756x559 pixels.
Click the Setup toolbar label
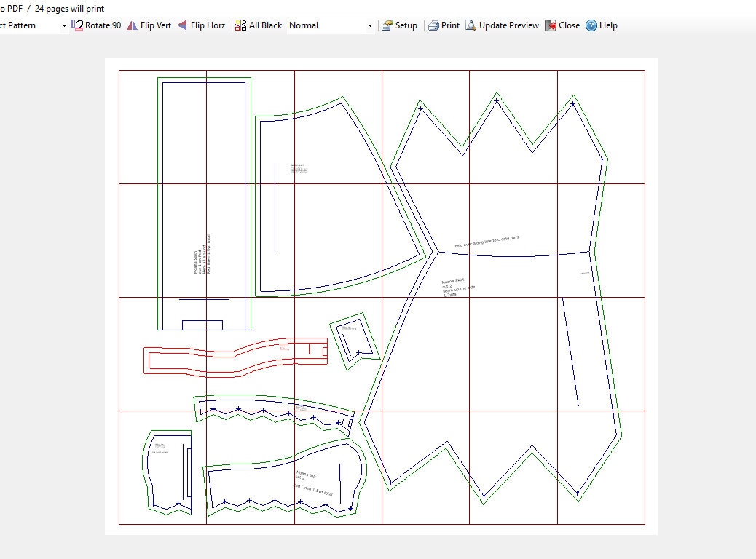[406, 25]
